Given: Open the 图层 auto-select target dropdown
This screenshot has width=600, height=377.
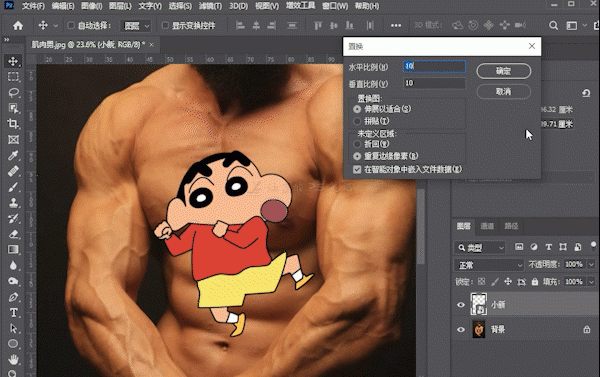Looking at the screenshot, I should [136, 26].
